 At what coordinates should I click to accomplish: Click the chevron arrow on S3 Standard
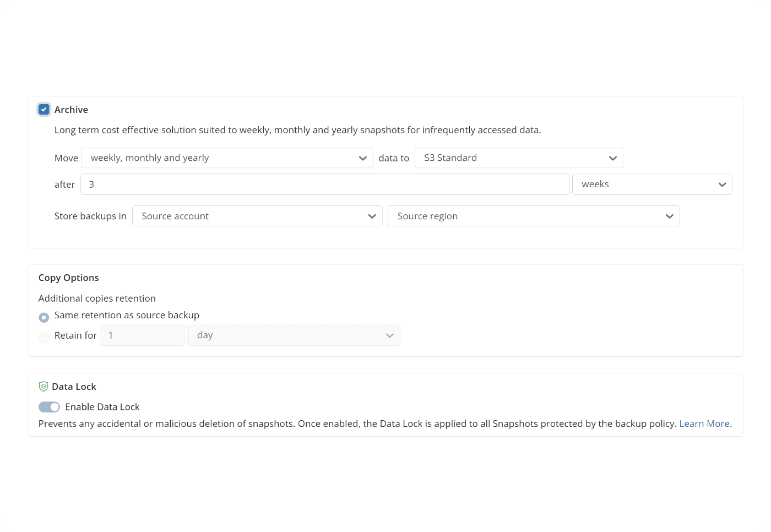click(613, 158)
